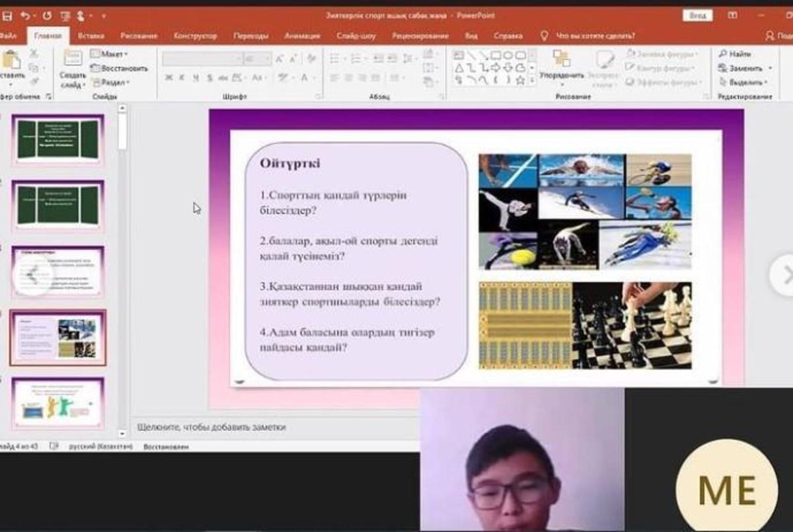The height and width of the screenshot is (532, 793).
Task: Toggle underline Ч formatting button
Action: point(196,78)
